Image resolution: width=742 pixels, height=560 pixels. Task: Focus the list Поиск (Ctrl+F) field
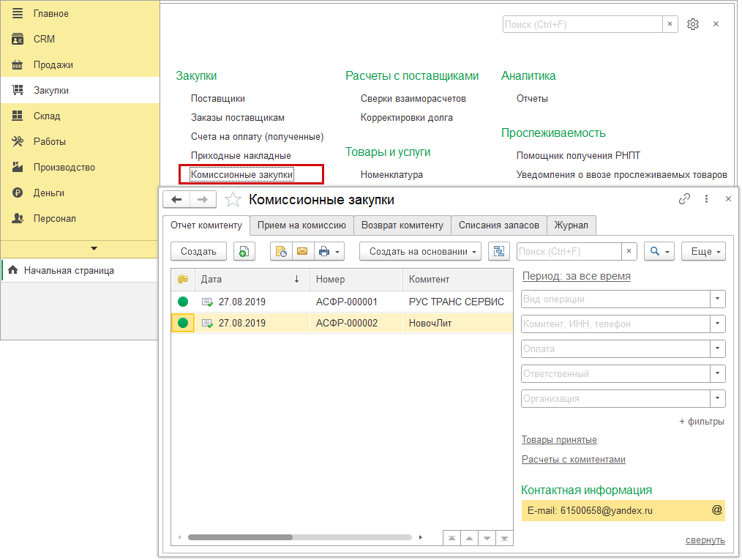(569, 251)
